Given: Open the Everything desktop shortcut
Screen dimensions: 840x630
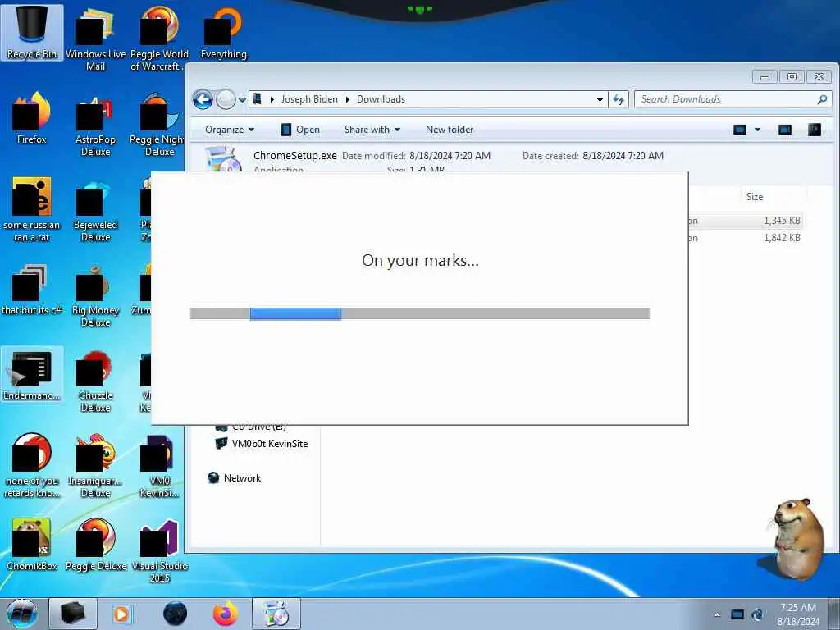Looking at the screenshot, I should pyautogui.click(x=223, y=33).
